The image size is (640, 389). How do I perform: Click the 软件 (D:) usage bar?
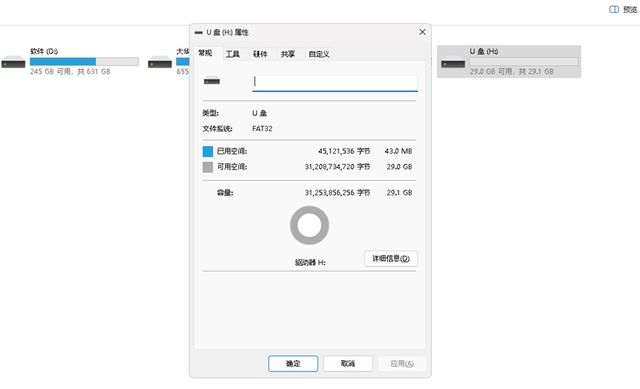(x=84, y=62)
